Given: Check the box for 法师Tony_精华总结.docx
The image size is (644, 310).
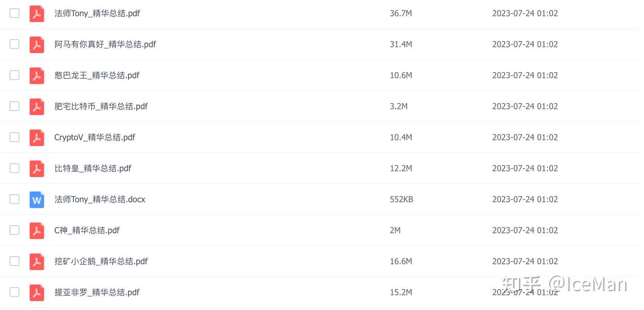Looking at the screenshot, I should pyautogui.click(x=15, y=199).
